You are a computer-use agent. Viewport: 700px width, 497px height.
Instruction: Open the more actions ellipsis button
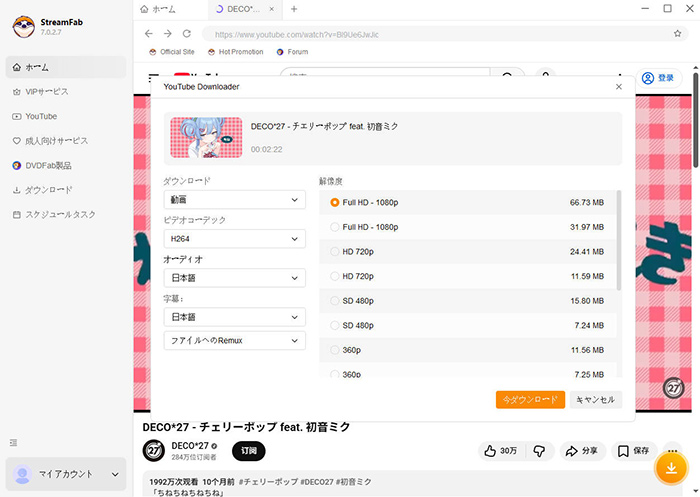pyautogui.click(x=673, y=450)
